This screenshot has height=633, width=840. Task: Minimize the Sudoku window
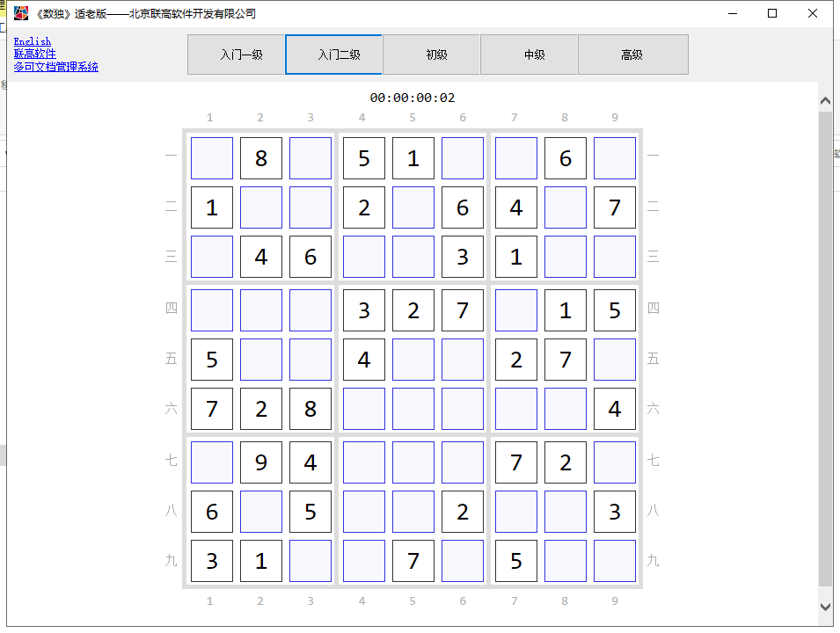(x=733, y=13)
